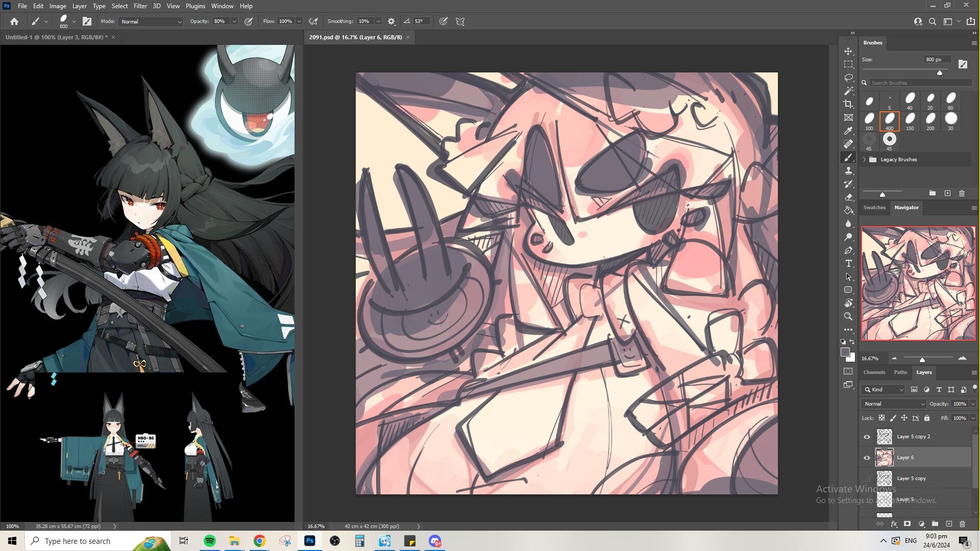Screen dimensions: 980x551
Task: Select the Move tool
Action: pos(848,52)
